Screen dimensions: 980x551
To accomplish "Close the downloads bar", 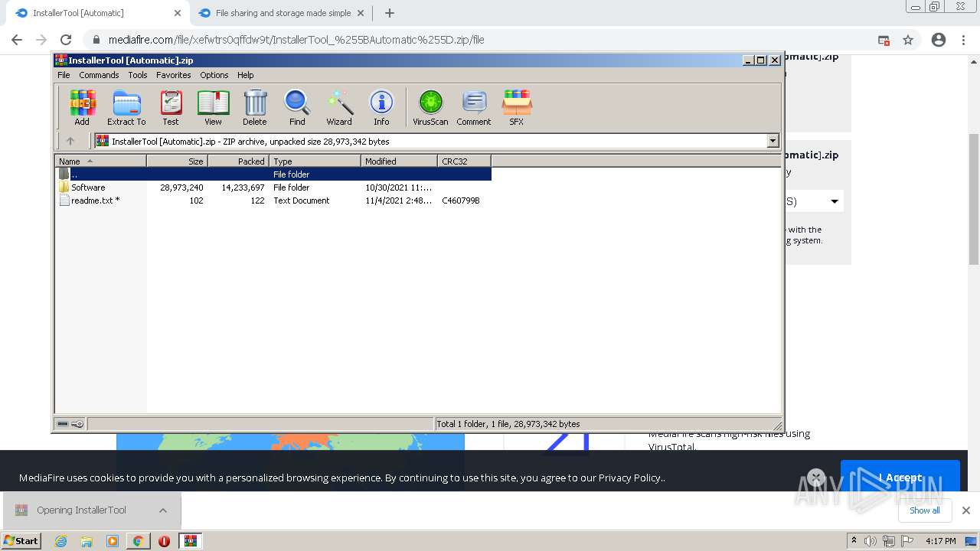I will (965, 510).
